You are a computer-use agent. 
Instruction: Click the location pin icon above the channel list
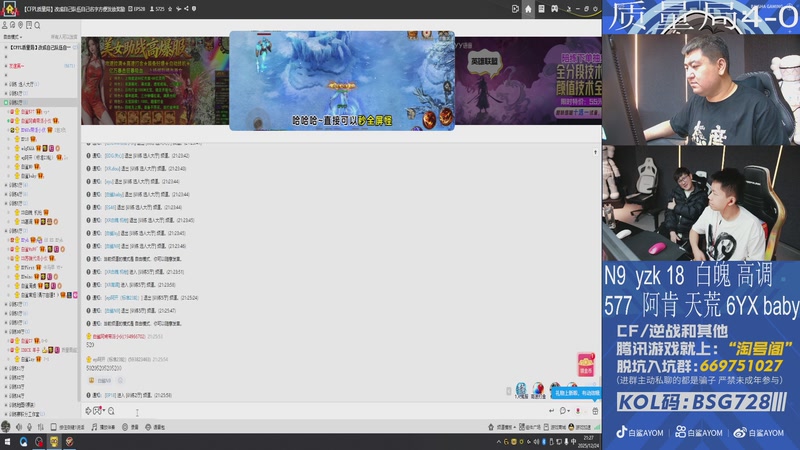coord(21,25)
